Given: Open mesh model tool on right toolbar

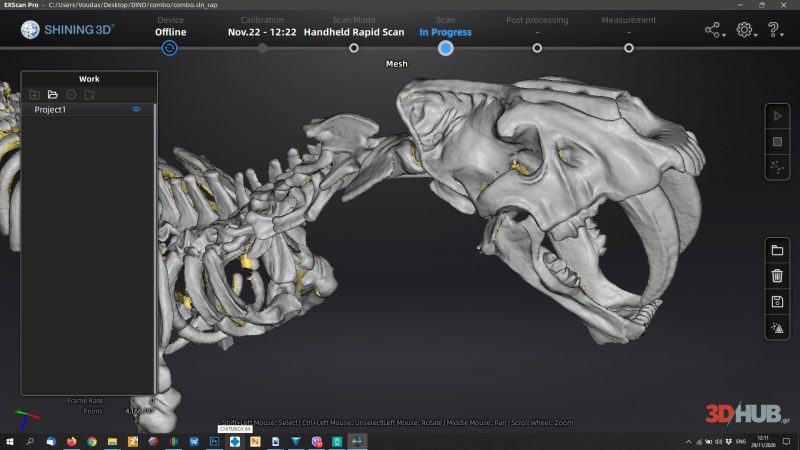Looking at the screenshot, I should pos(777,328).
